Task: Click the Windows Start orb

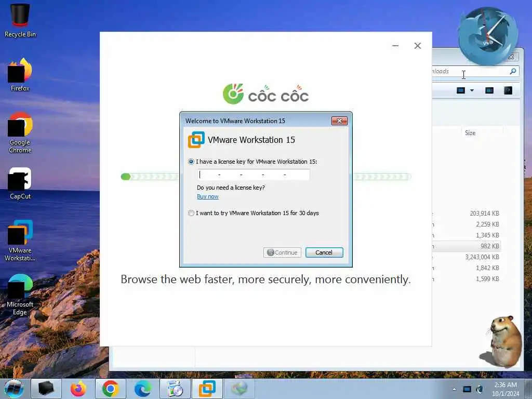Action: coord(14,389)
